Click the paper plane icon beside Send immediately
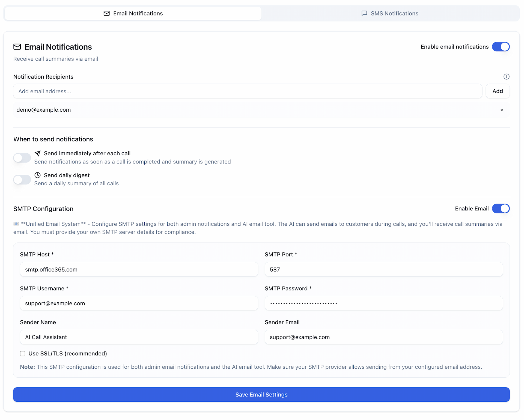The image size is (524, 420). pos(37,153)
